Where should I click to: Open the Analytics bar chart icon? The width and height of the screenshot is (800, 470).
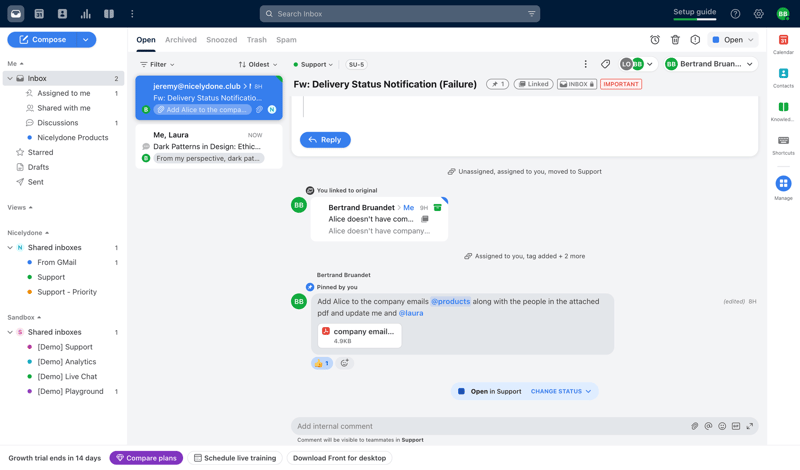(85, 14)
